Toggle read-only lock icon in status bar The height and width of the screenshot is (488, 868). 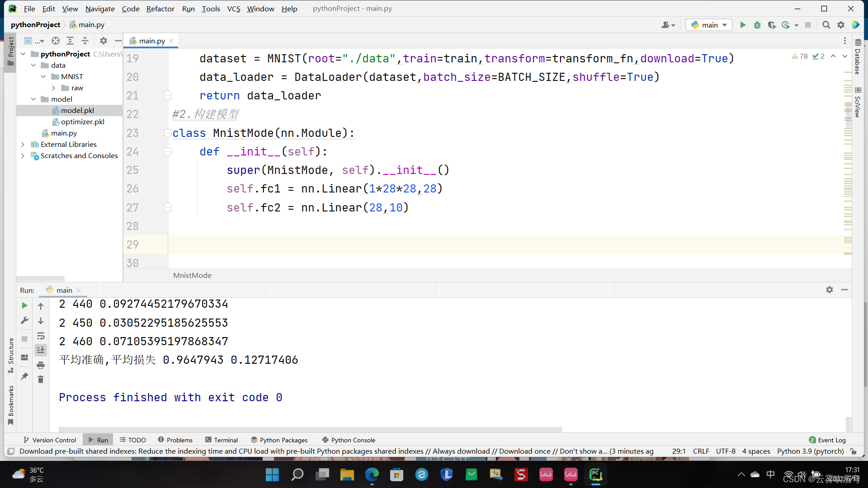tap(853, 451)
